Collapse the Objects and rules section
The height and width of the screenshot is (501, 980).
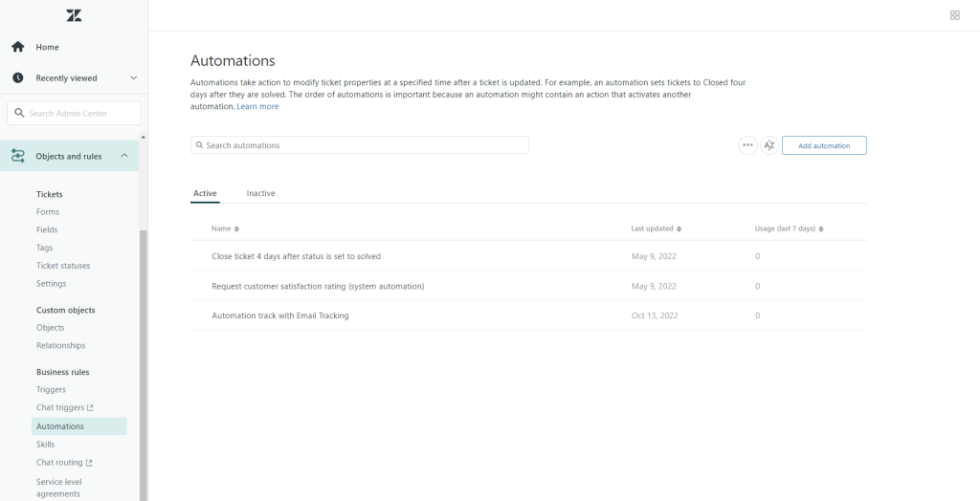pyautogui.click(x=124, y=156)
